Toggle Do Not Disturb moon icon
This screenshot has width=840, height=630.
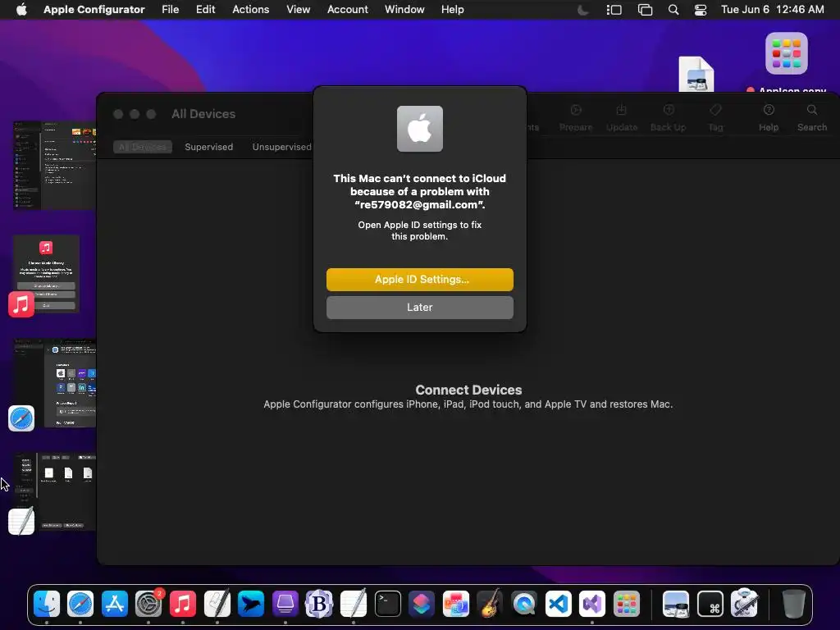tap(583, 10)
